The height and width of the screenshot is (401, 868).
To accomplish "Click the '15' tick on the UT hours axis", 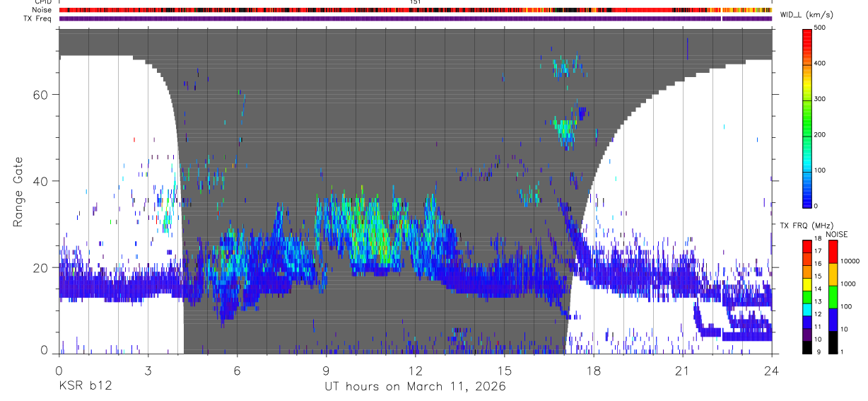I will pyautogui.click(x=505, y=370).
